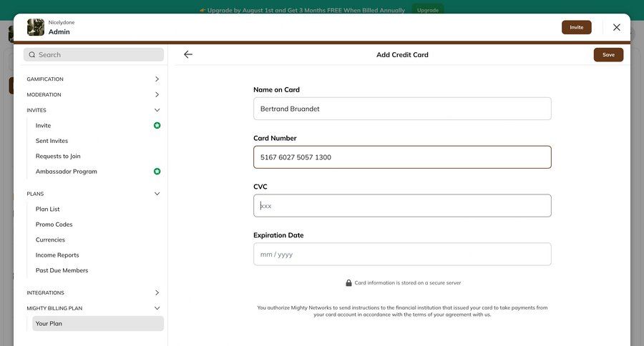
Task: Open the Invite menu item under Invites
Action: point(43,126)
